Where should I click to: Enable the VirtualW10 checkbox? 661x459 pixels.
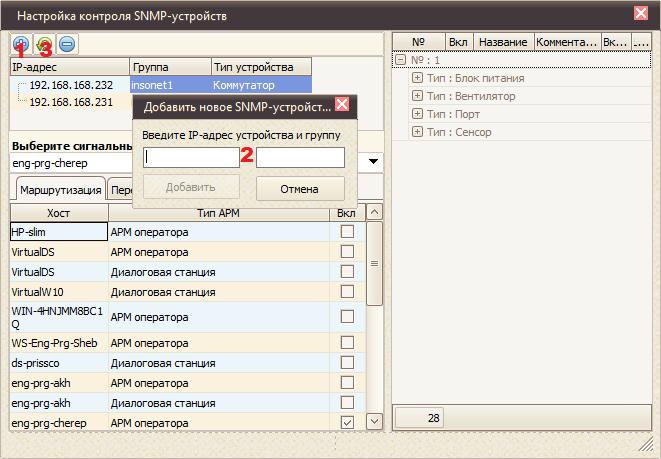pyautogui.click(x=347, y=292)
